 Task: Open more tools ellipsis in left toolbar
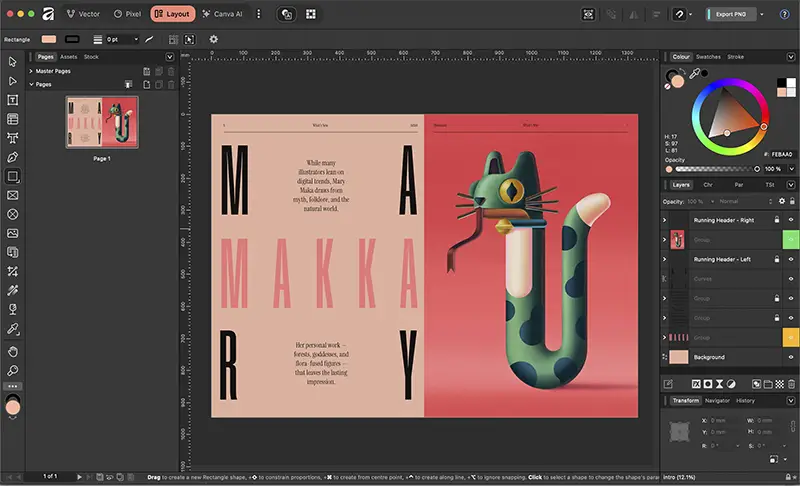point(13,386)
